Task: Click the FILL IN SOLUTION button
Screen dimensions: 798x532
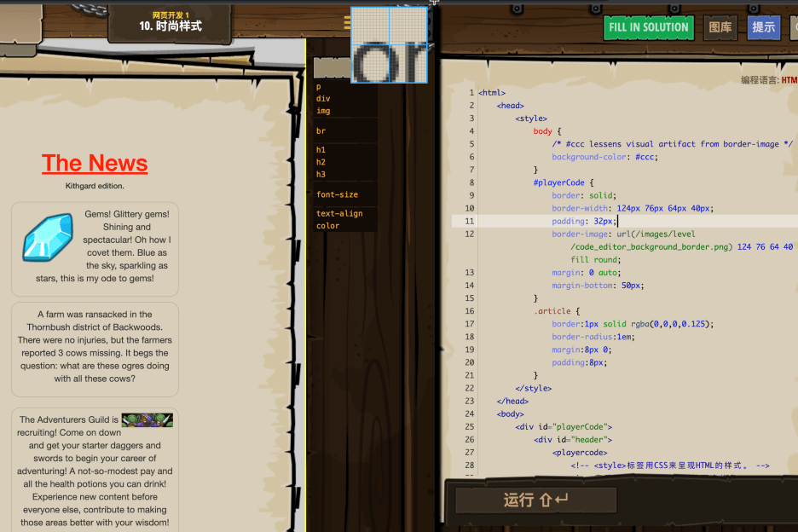Action: [x=648, y=27]
